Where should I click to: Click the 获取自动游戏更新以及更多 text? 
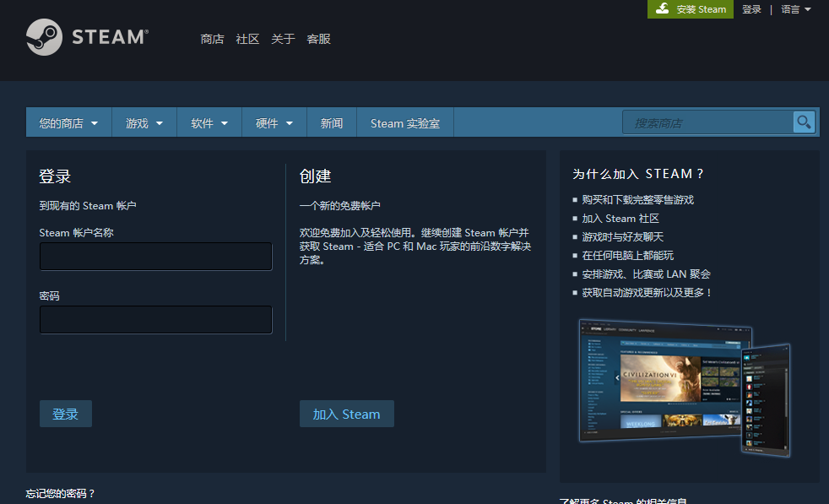(x=647, y=292)
